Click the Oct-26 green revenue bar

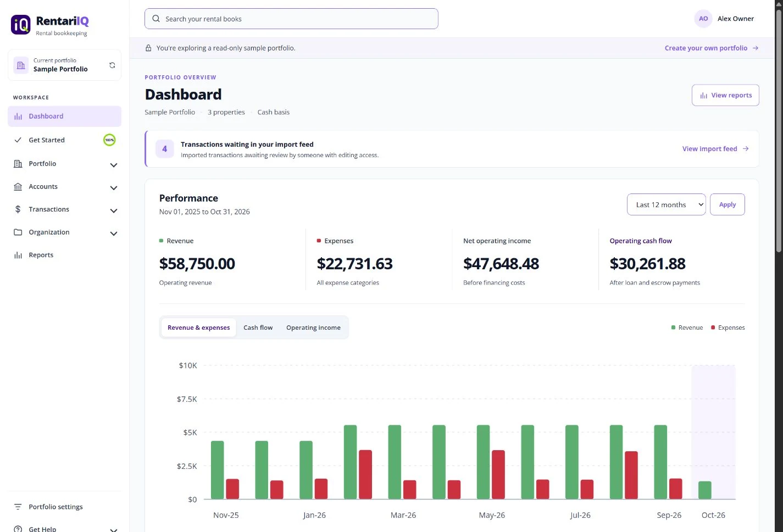704,490
